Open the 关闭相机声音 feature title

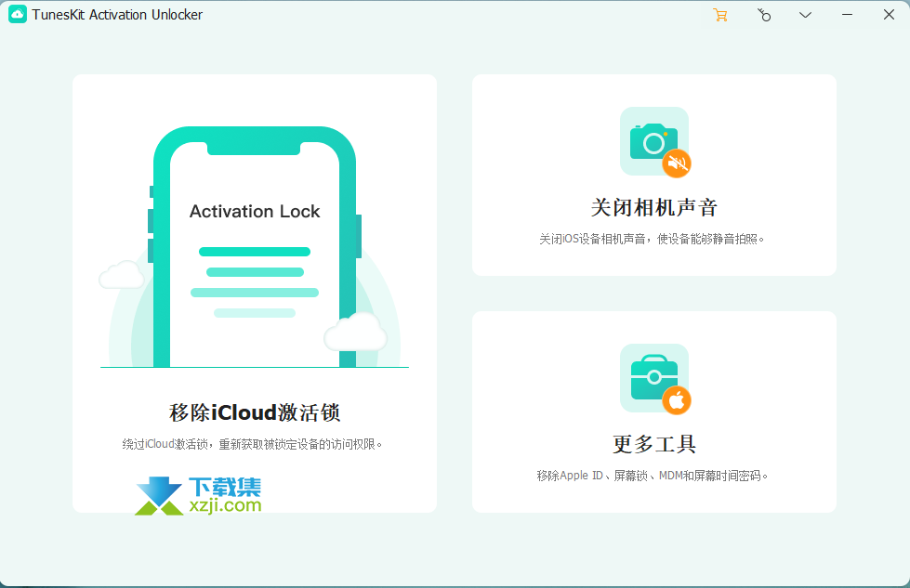coord(654,207)
